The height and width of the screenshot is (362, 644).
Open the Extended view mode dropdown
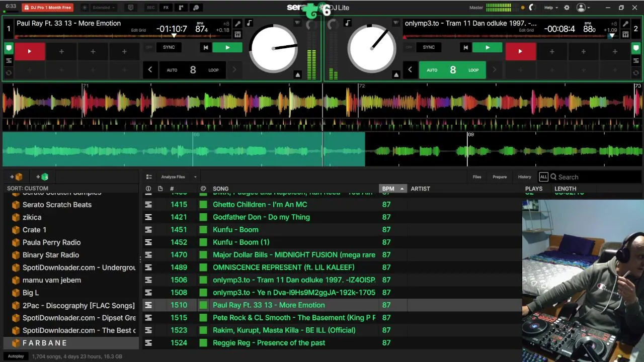(x=104, y=8)
